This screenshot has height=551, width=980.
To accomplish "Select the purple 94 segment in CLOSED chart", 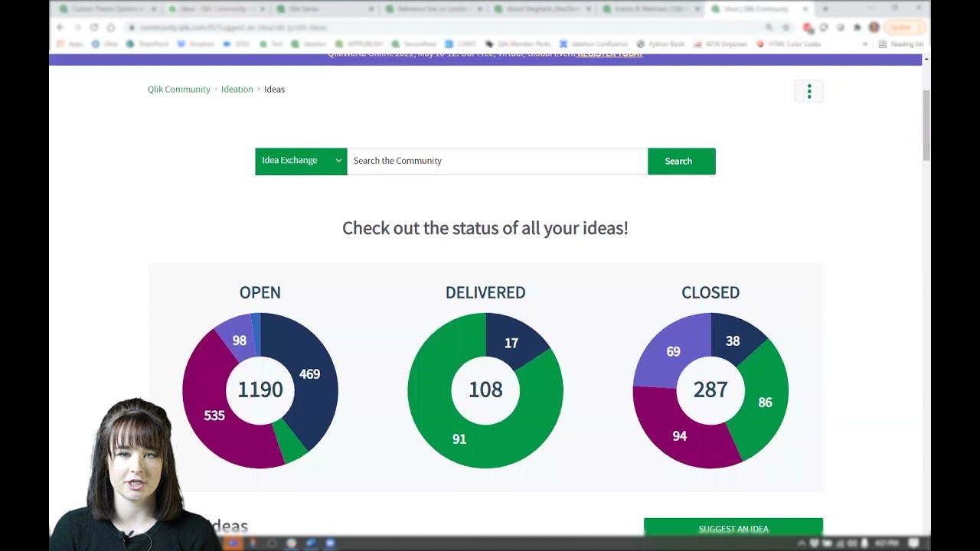I will pyautogui.click(x=679, y=435).
